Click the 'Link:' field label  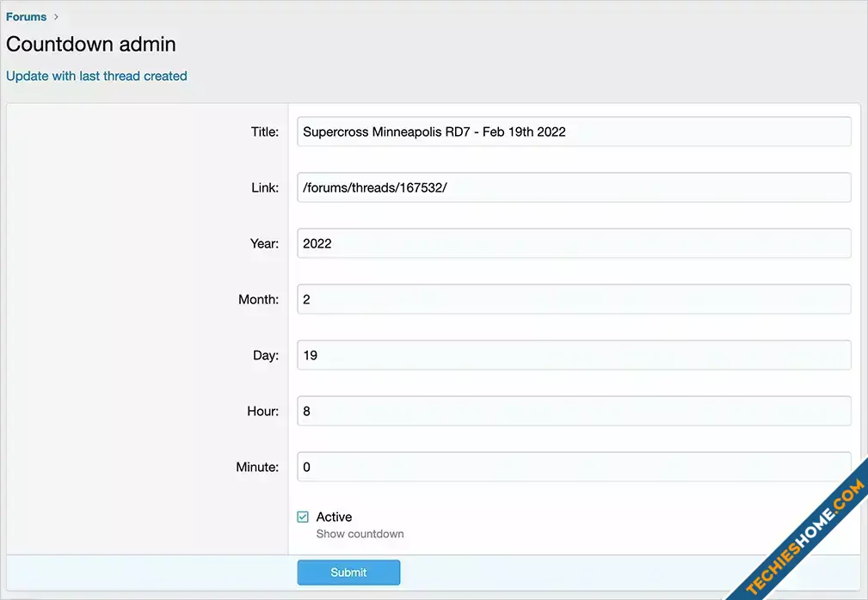pos(265,187)
